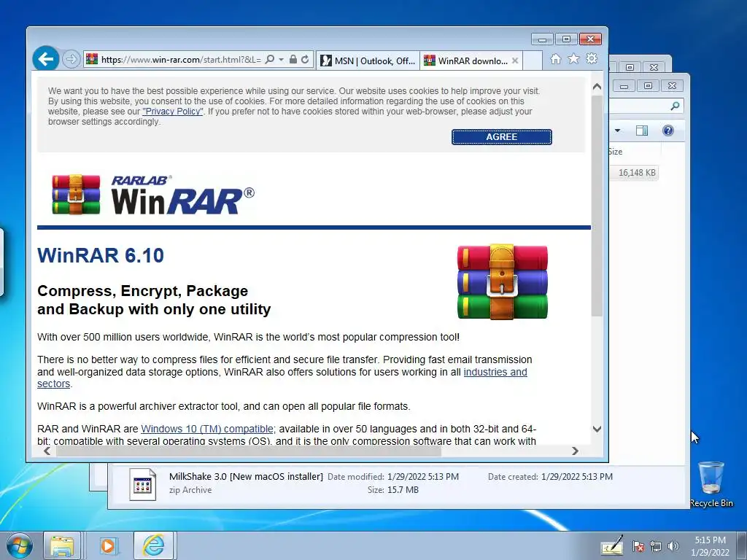Open Favorites with the star icon
Screen dimensions: 747x560
(573, 58)
